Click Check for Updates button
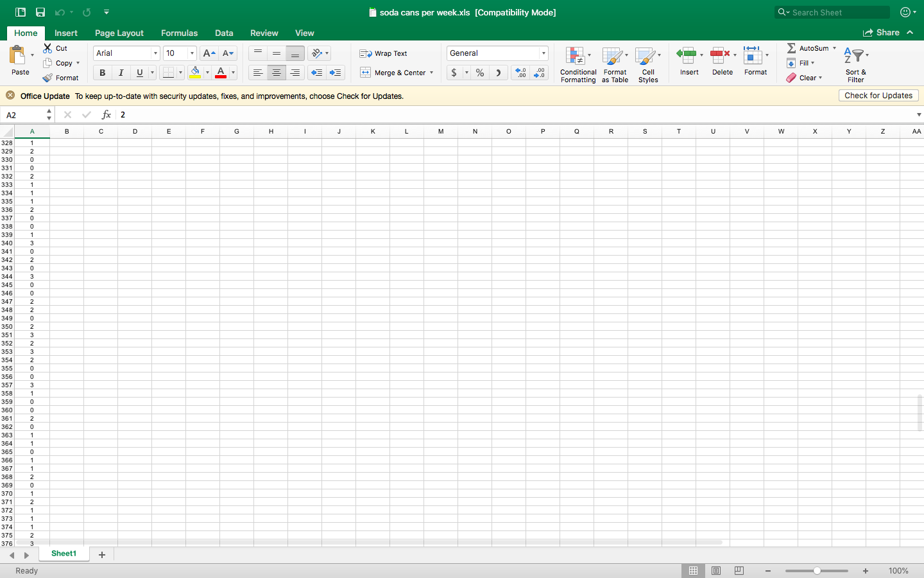924x578 pixels. point(878,96)
